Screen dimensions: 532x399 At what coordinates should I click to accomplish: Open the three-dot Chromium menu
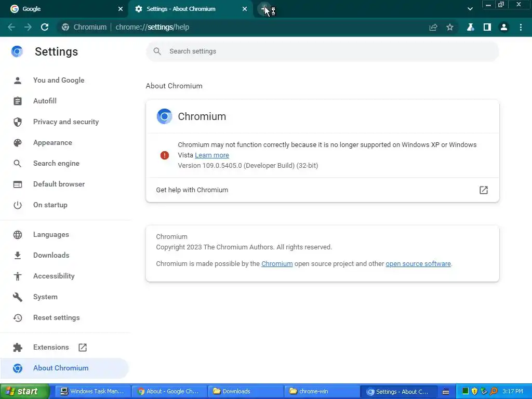click(x=521, y=27)
